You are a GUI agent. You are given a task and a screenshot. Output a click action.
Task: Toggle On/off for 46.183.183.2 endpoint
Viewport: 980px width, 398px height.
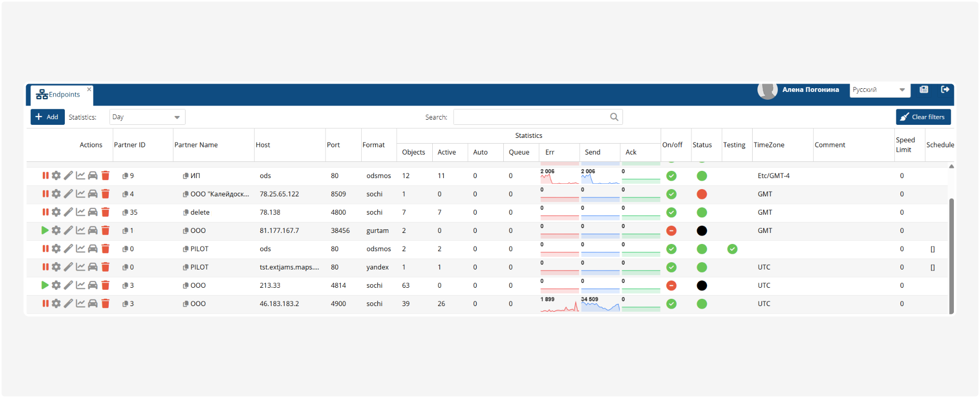[672, 304]
